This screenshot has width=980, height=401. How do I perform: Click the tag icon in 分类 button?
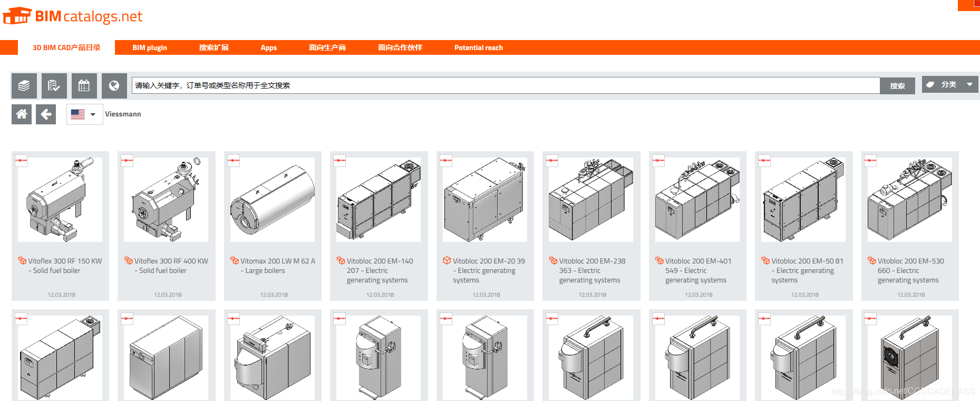pyautogui.click(x=930, y=84)
